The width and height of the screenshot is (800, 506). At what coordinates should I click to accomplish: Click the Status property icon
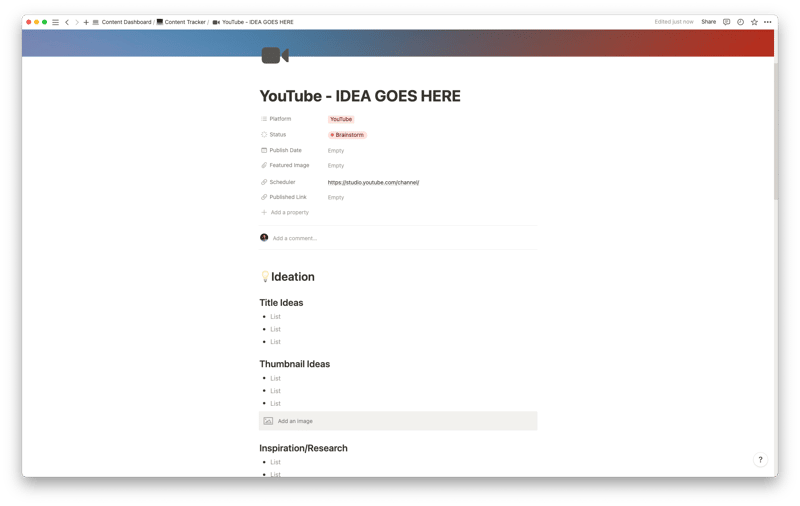tap(264, 135)
